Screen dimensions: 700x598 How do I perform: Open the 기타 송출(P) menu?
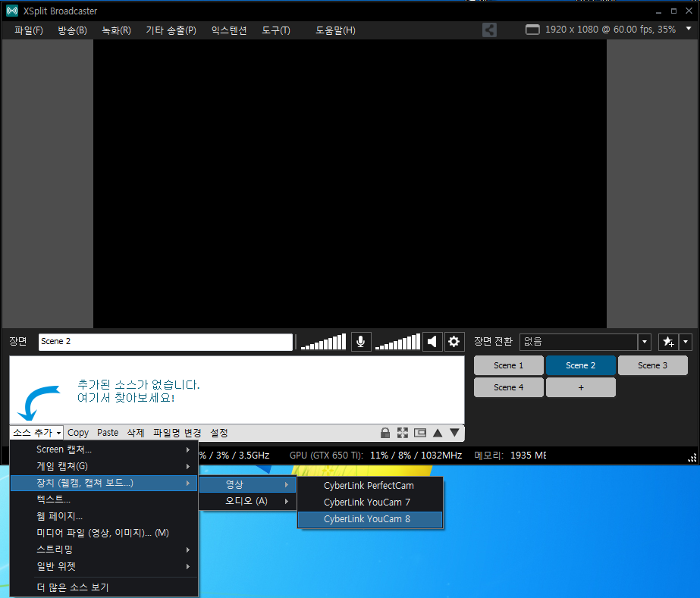(171, 30)
